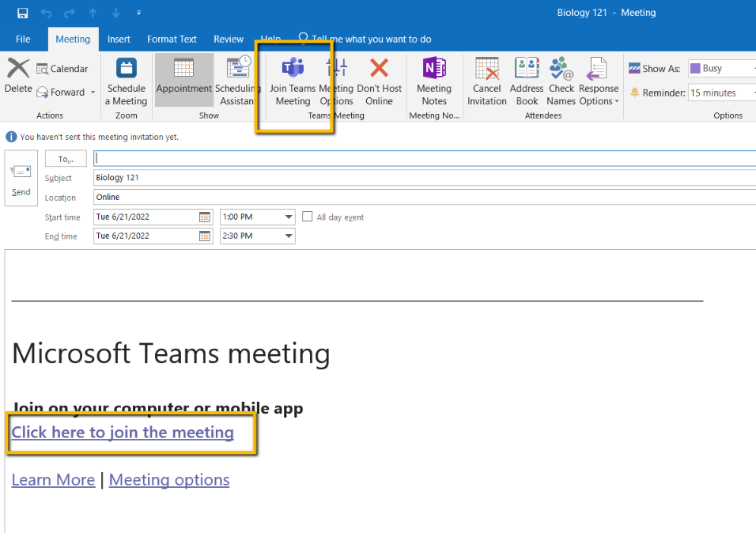Go to next item with down arrow
Screen dimensions: 756x533
coord(115,13)
